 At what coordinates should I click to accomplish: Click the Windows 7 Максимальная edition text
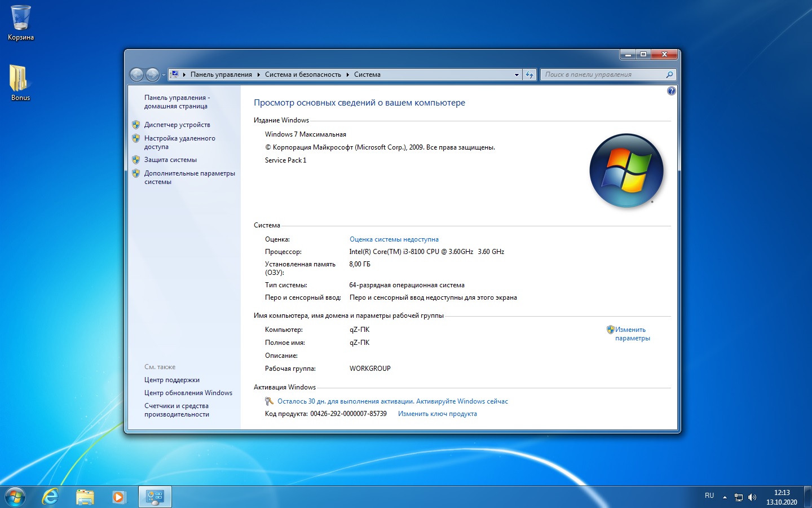click(x=306, y=134)
